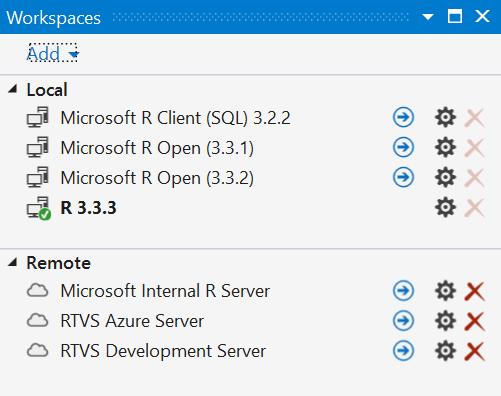Select Microsoft R Open (3.3.2) entry
501x396 pixels.
(157, 178)
